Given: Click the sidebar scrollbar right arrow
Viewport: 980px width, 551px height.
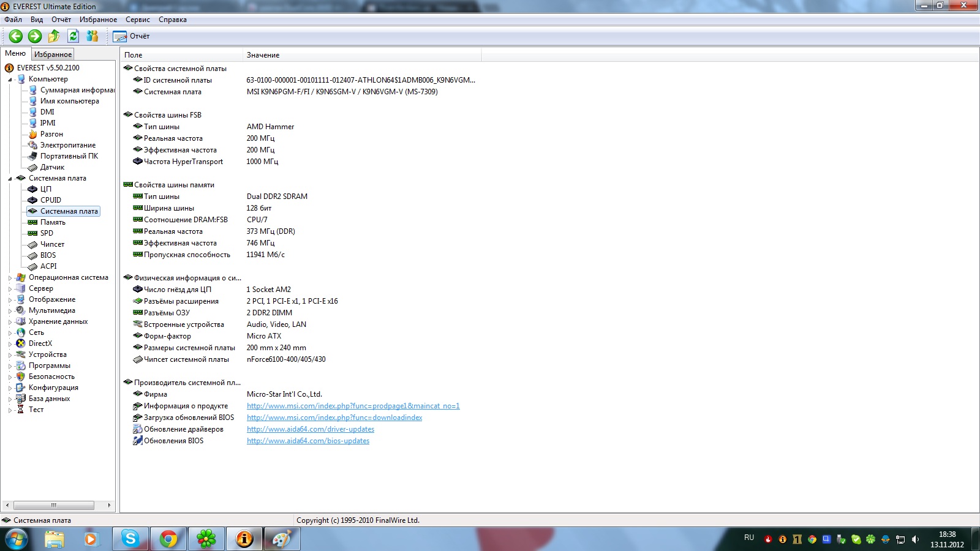Looking at the screenshot, I should pyautogui.click(x=109, y=505).
